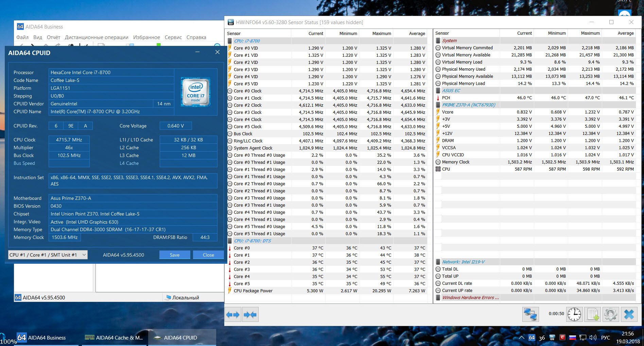Select the PRIME Z370-A (NCT6793D) section header
The image size is (644, 346).
[x=535, y=105]
